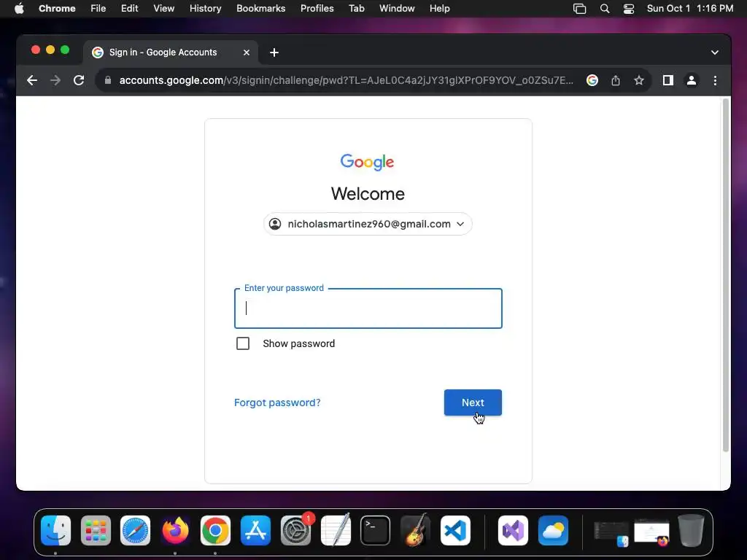Open System Settings from the Dock
This screenshot has width=747, height=560.
coord(296,531)
